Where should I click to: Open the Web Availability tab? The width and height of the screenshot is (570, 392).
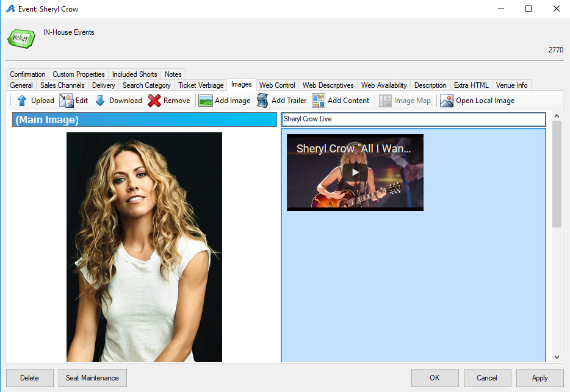point(384,85)
